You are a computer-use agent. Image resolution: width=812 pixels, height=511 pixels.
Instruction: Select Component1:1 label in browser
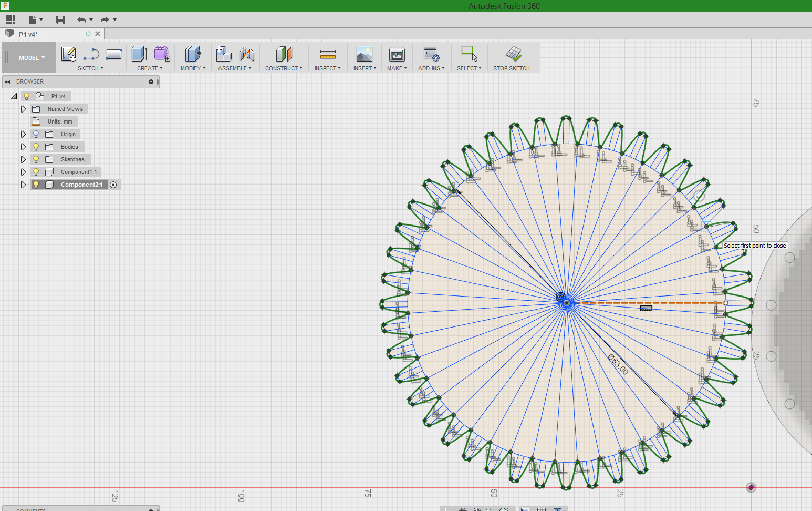tap(79, 172)
